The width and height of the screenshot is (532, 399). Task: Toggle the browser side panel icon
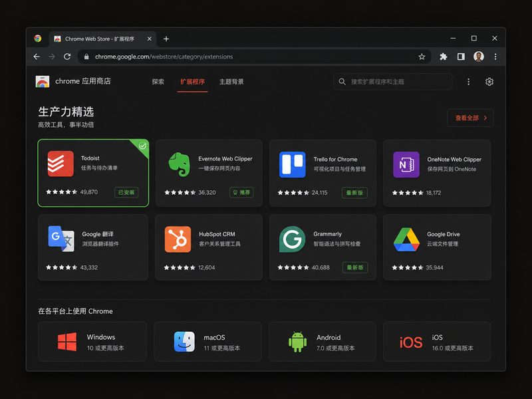click(461, 57)
